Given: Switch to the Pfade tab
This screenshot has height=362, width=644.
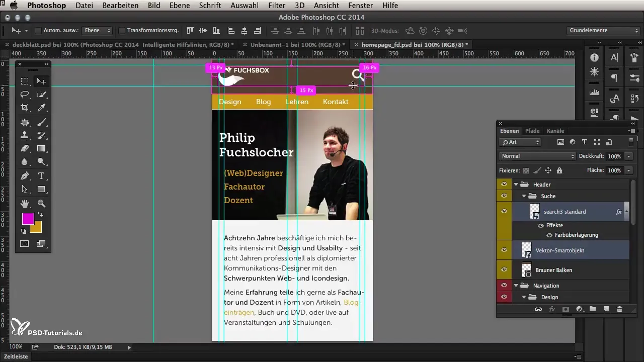Looking at the screenshot, I should point(532,131).
